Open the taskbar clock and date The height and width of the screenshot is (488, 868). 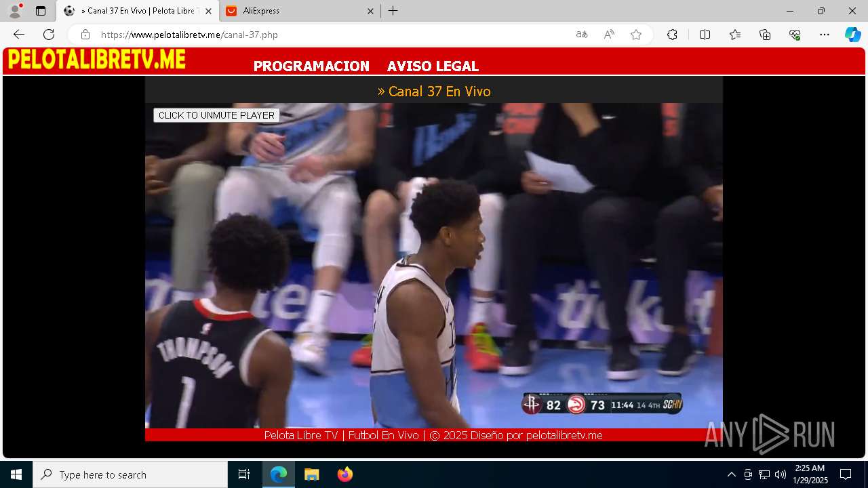click(x=810, y=474)
